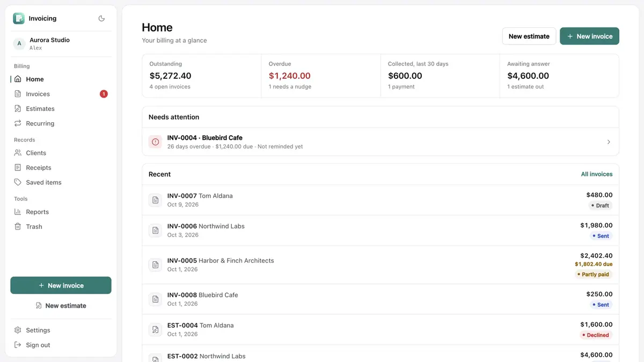Viewport: 644px width, 362px height.
Task: Click the Recurring arrows icon in the sidebar
Action: point(18,123)
